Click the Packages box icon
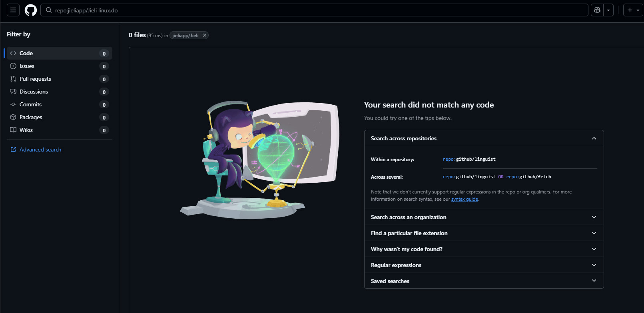Viewport: 644px width, 313px height. click(13, 117)
